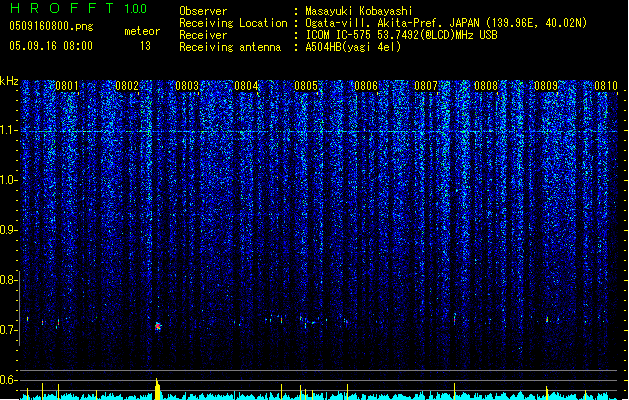Click the Ogata-vill. Akita-Pref. JAPAN location text
Screen dimensions: 629x400
[446, 23]
